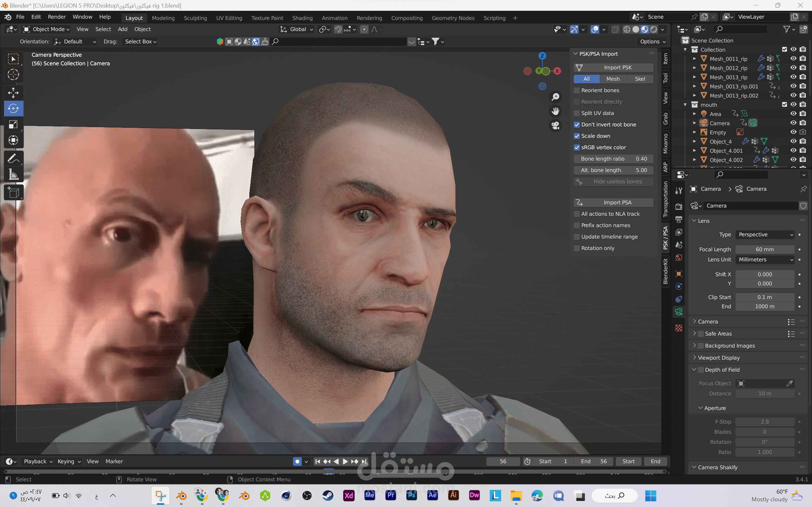Click the Import PSK button

613,67
